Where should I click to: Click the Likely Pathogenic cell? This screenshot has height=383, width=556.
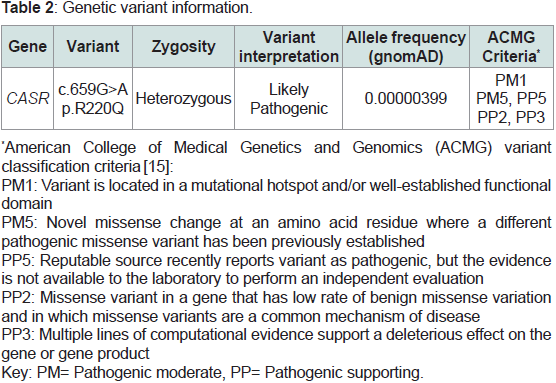(x=289, y=99)
